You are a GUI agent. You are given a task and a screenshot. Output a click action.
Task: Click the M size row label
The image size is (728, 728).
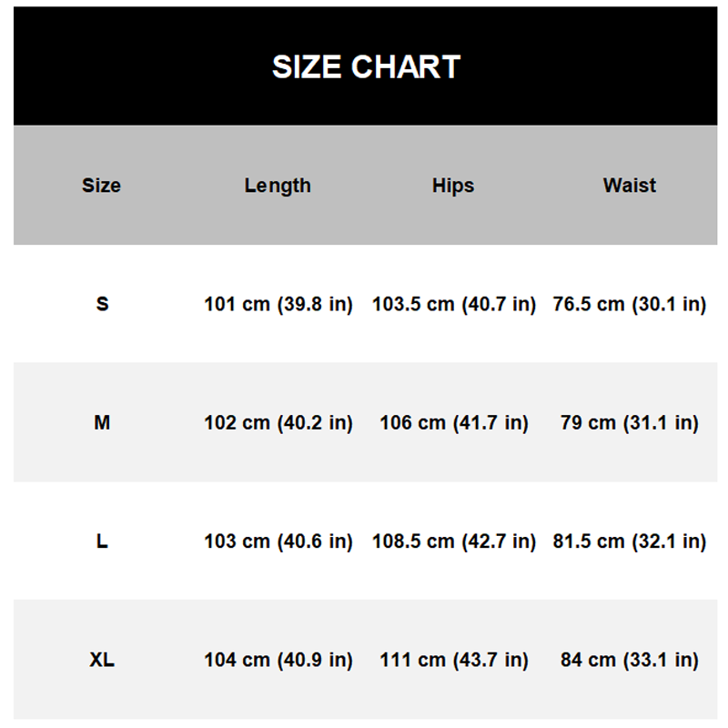102,423
